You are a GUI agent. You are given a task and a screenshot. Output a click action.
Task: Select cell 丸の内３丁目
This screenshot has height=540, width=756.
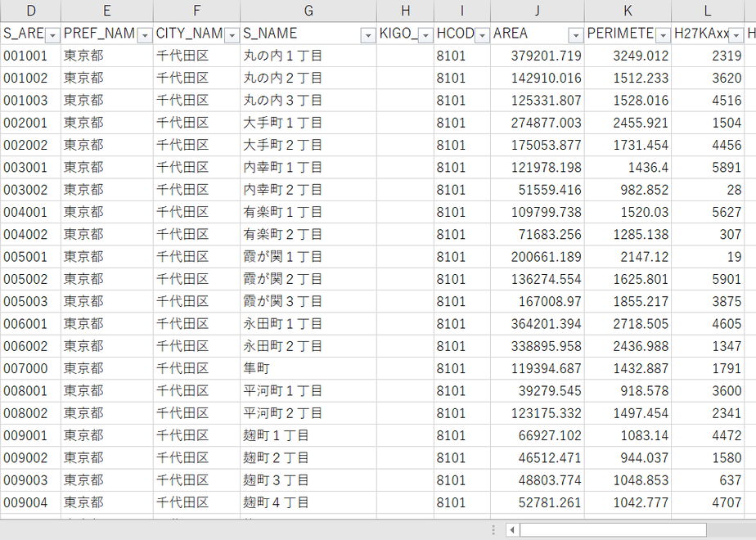pos(308,101)
